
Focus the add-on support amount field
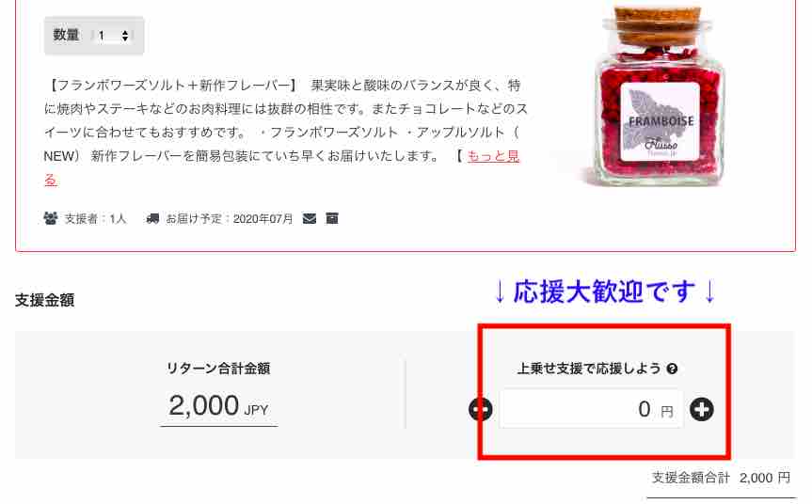click(591, 409)
